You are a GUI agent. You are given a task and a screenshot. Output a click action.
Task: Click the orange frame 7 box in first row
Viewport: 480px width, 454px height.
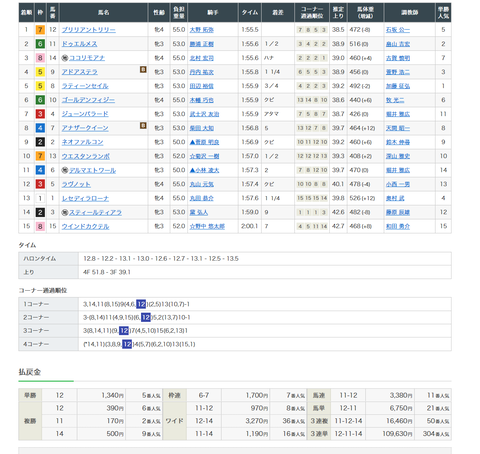click(40, 30)
